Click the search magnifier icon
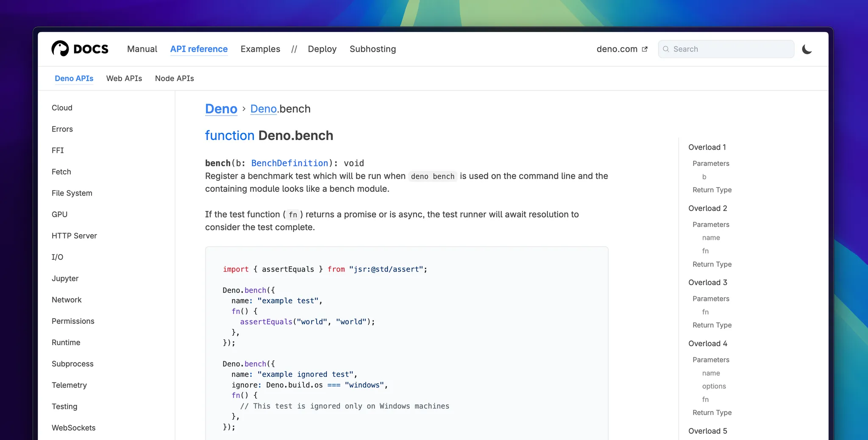Screen dimensions: 868x440 click(666, 49)
